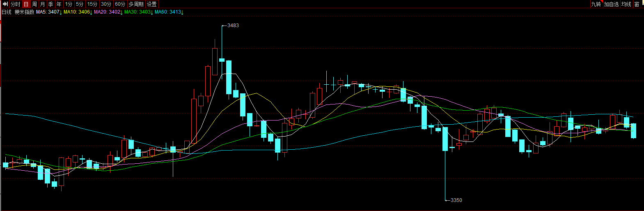Screen dimensions: 644x211
Task: Click the MA5: 3407 indicator value
Action: (x=48, y=12)
